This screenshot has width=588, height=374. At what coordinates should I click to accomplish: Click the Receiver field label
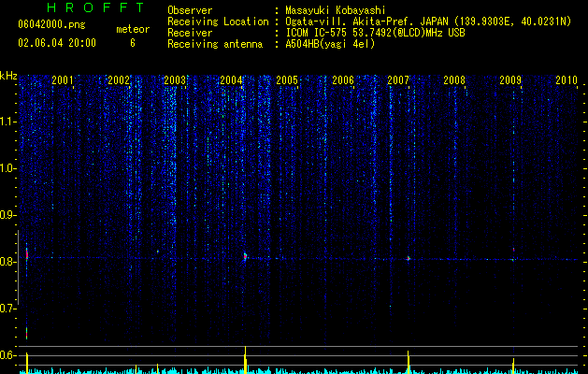tap(190, 33)
